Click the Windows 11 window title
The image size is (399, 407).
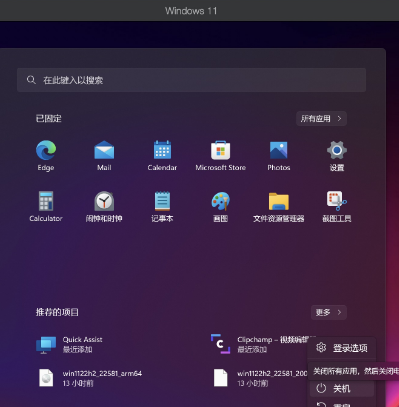click(x=191, y=11)
